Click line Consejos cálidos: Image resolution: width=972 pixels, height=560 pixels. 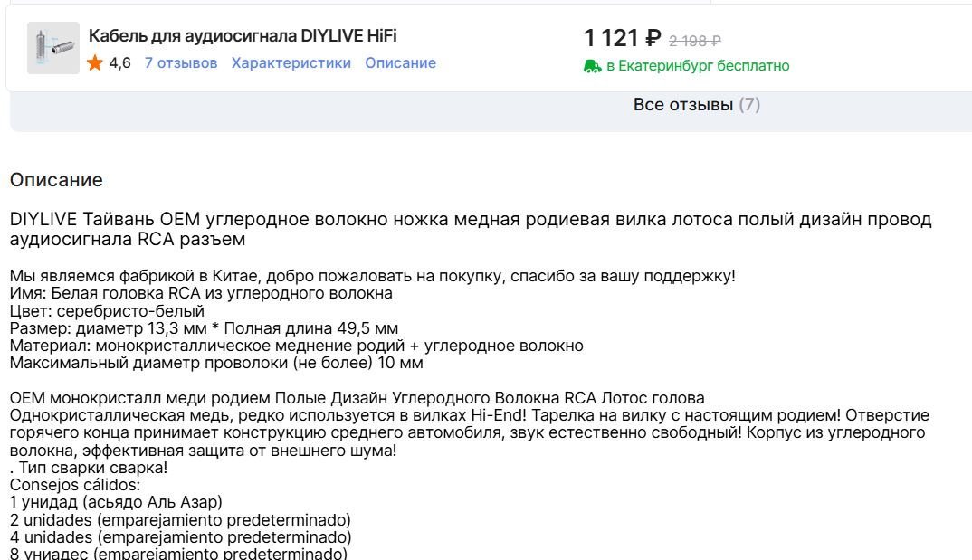(75, 485)
